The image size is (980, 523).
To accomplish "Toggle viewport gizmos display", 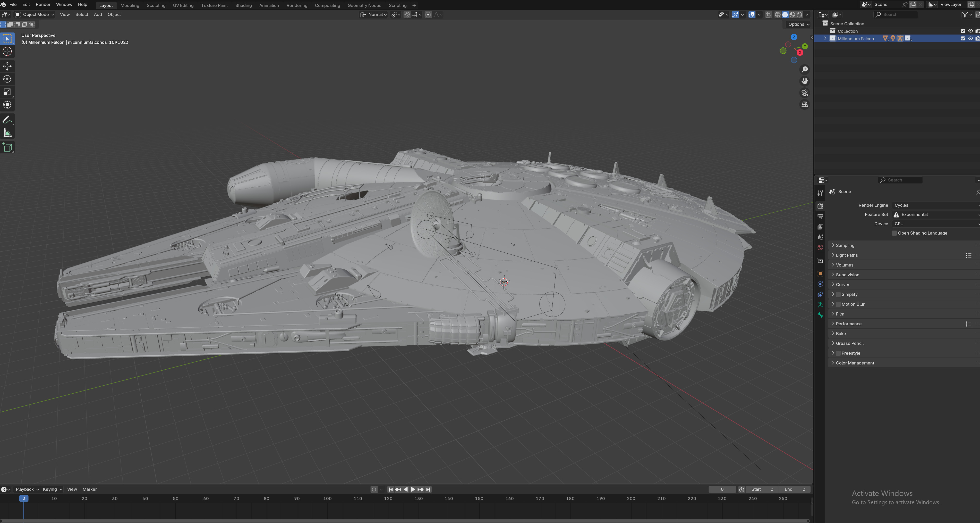I will click(735, 14).
